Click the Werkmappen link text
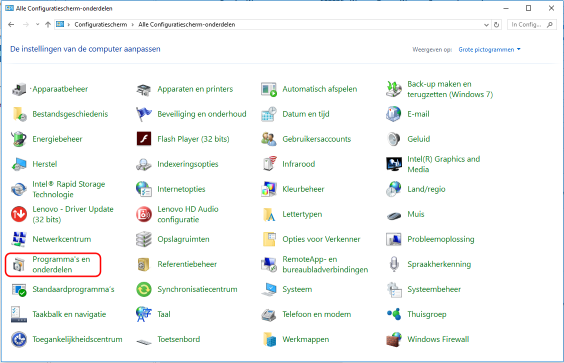The width and height of the screenshot is (564, 363). tap(305, 339)
